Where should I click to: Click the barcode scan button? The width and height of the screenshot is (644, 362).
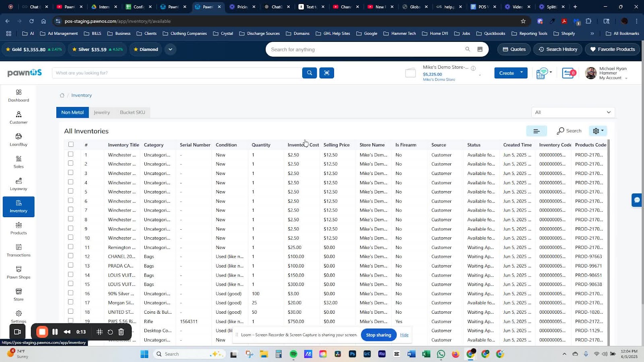coord(326,73)
